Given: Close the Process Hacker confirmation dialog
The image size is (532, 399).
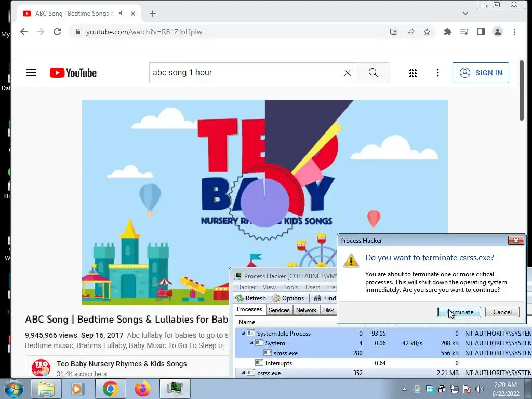Looking at the screenshot, I should pos(516,240).
